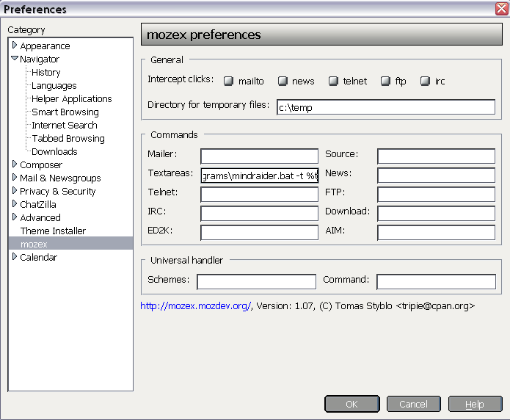Select History under Navigator

pos(45,72)
